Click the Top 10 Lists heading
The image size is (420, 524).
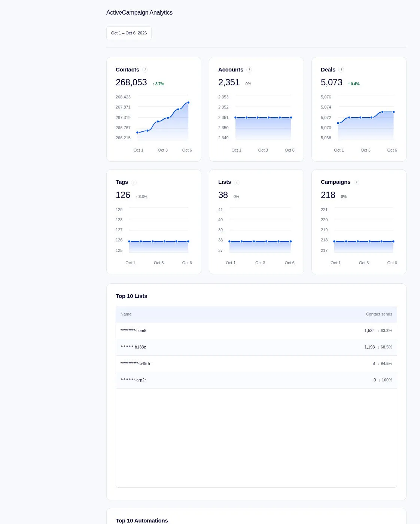click(x=131, y=296)
